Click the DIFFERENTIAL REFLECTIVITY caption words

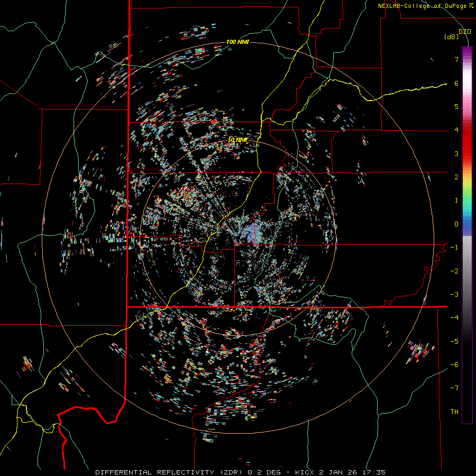pos(155,472)
